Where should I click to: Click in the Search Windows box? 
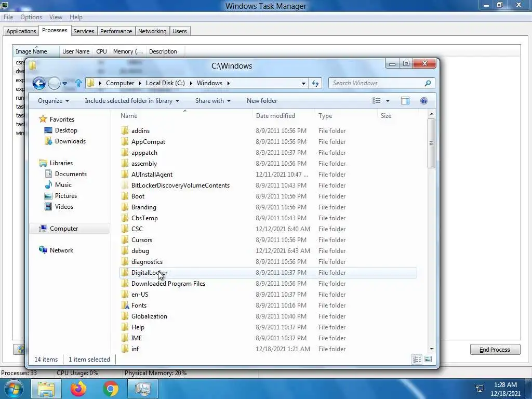click(377, 83)
